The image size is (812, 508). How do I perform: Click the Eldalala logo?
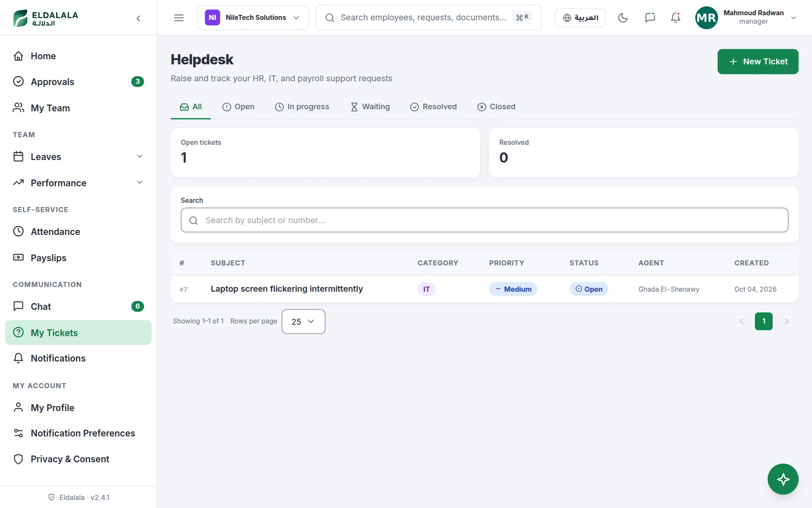point(46,18)
